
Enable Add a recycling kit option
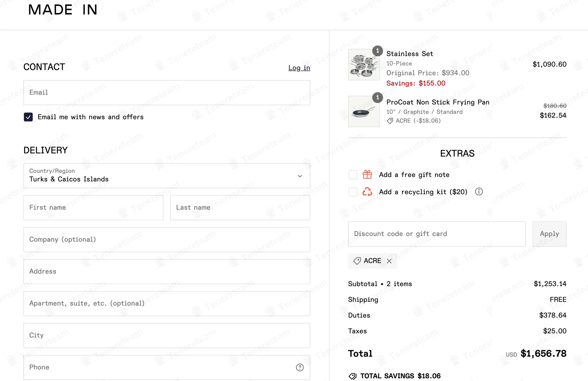[353, 192]
